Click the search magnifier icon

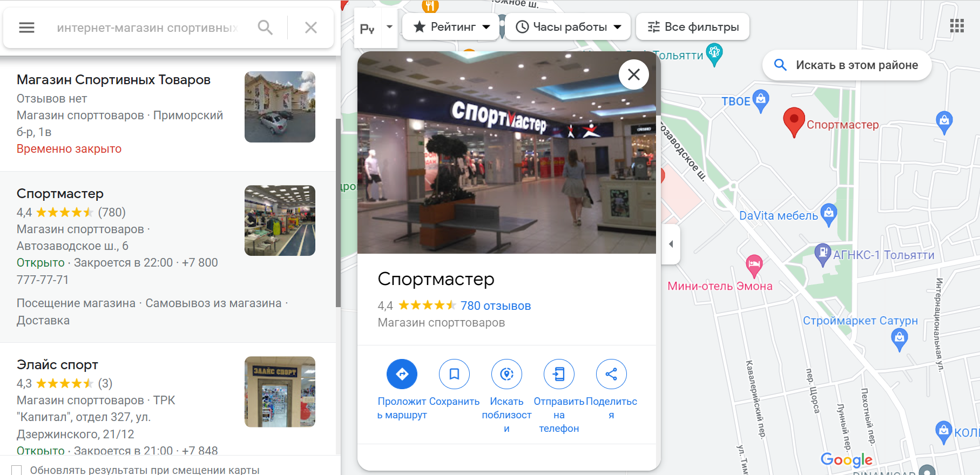(x=265, y=28)
